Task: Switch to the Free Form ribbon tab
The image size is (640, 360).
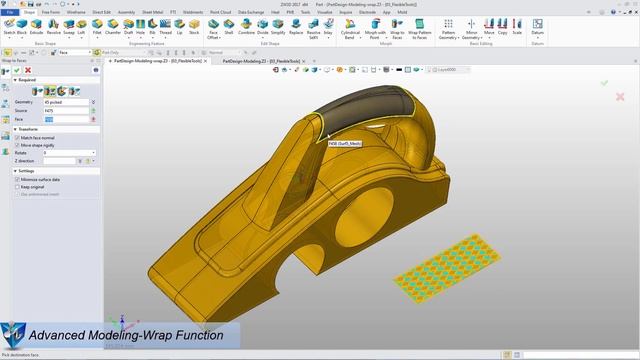Action: (51, 12)
